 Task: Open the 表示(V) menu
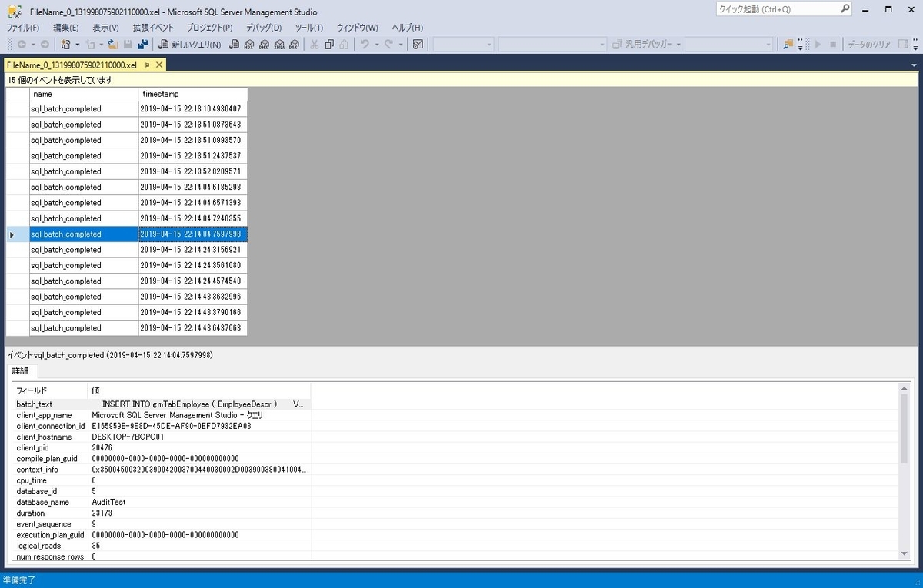(105, 28)
